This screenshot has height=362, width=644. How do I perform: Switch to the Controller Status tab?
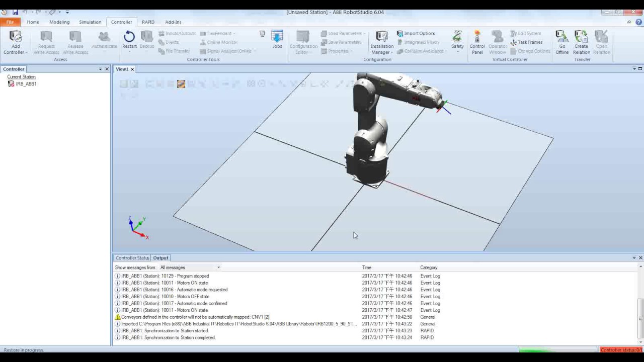[x=132, y=258]
